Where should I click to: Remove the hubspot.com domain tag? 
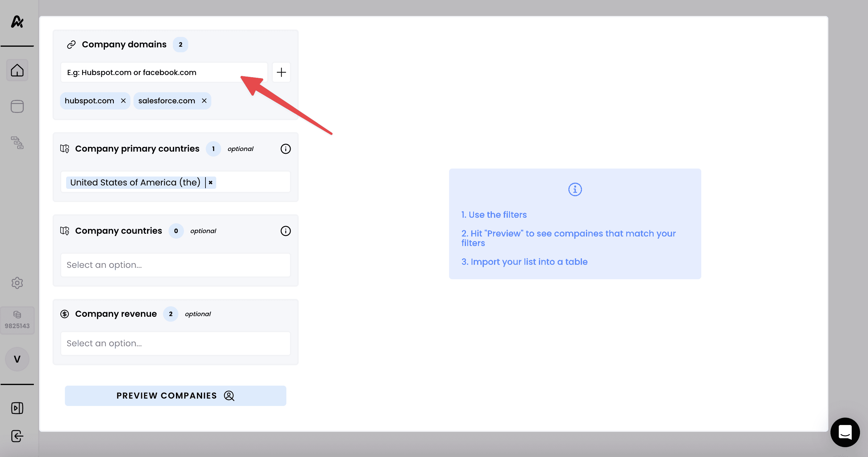click(123, 101)
